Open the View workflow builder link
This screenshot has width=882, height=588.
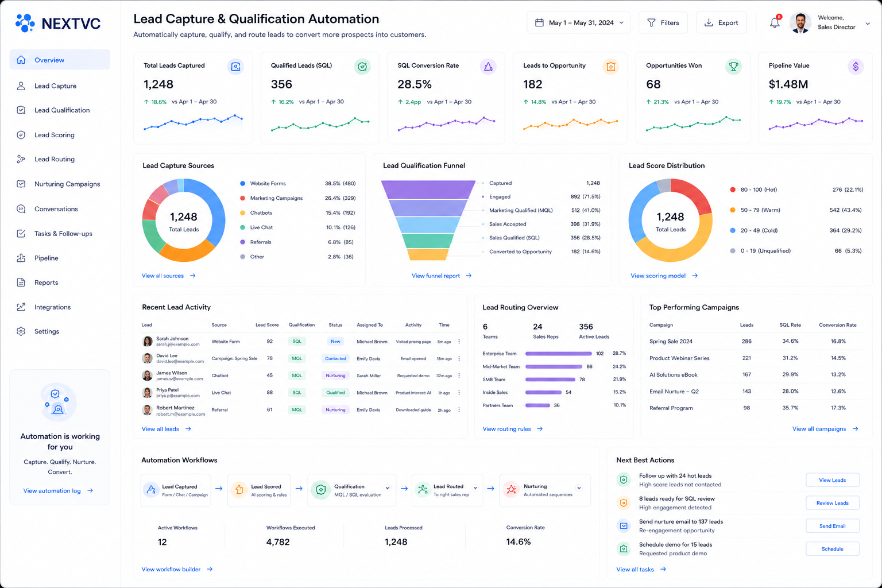(177, 570)
